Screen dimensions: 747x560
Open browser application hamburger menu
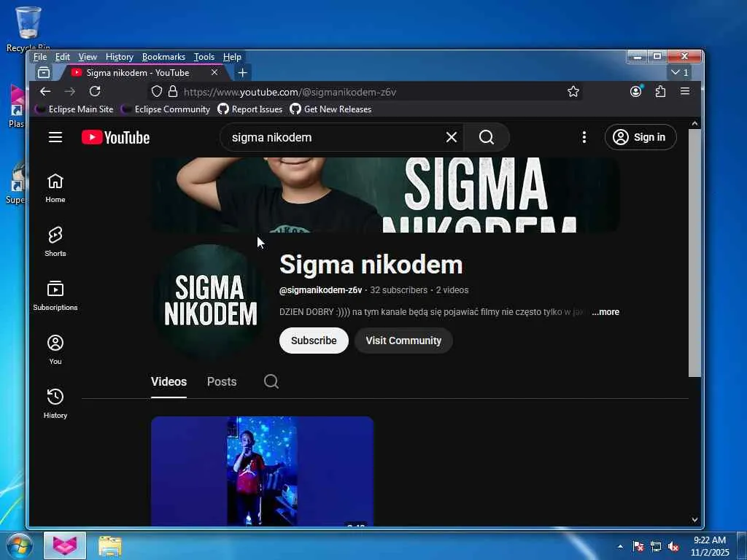pos(685,91)
